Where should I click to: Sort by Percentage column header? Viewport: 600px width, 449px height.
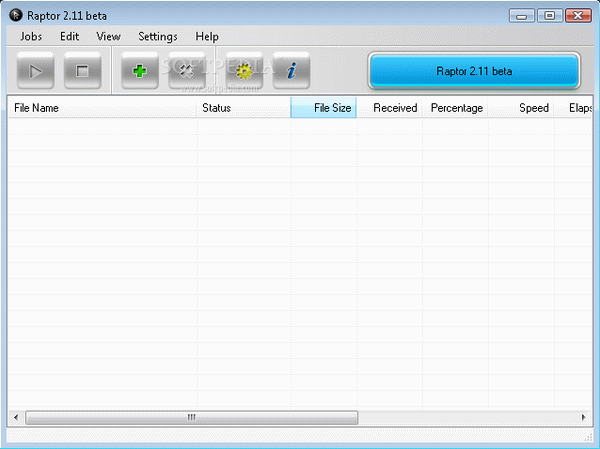pyautogui.click(x=455, y=108)
